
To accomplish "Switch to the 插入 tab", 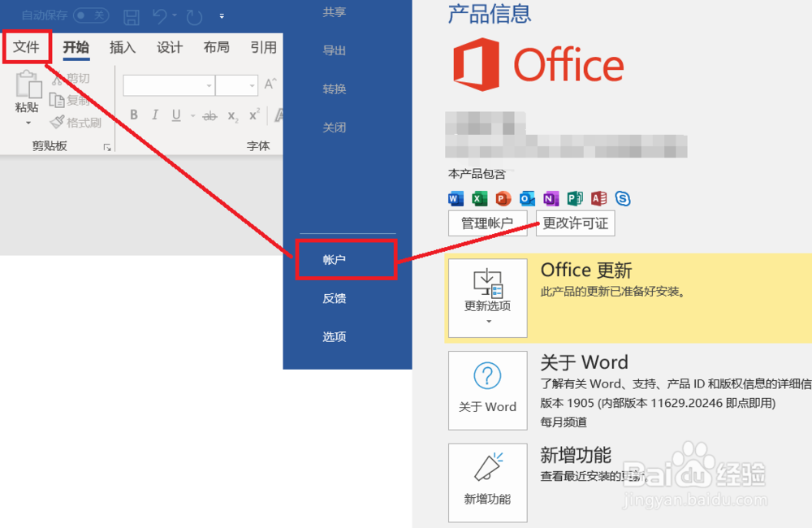I will point(123,48).
